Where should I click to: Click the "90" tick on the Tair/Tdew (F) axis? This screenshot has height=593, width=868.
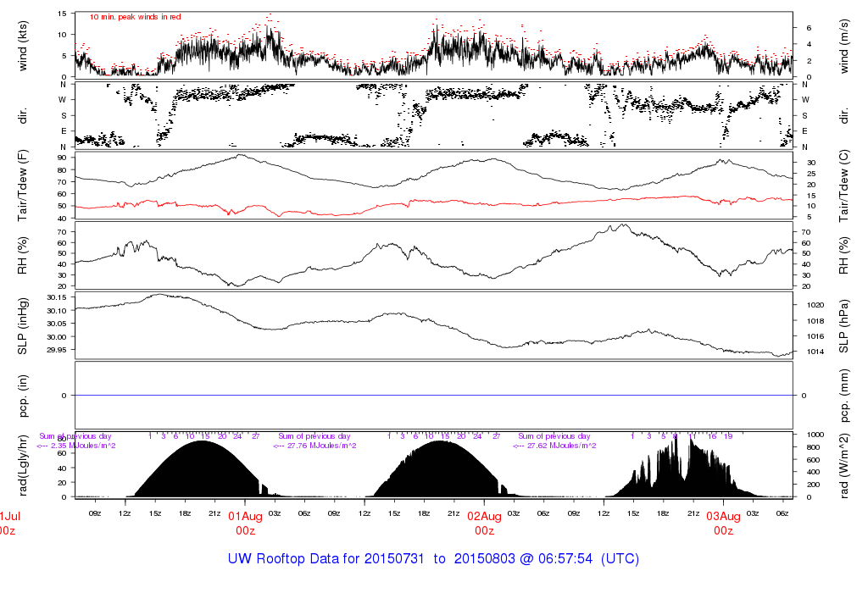pyautogui.click(x=63, y=158)
